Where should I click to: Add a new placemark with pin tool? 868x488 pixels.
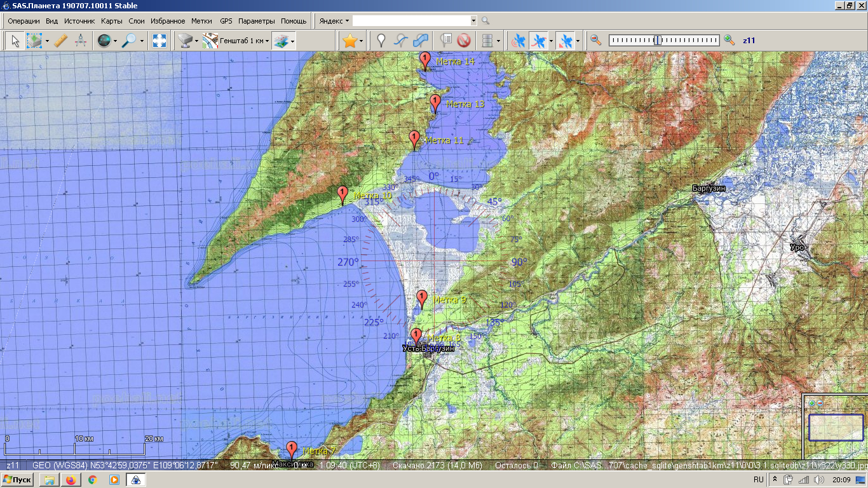pos(381,41)
